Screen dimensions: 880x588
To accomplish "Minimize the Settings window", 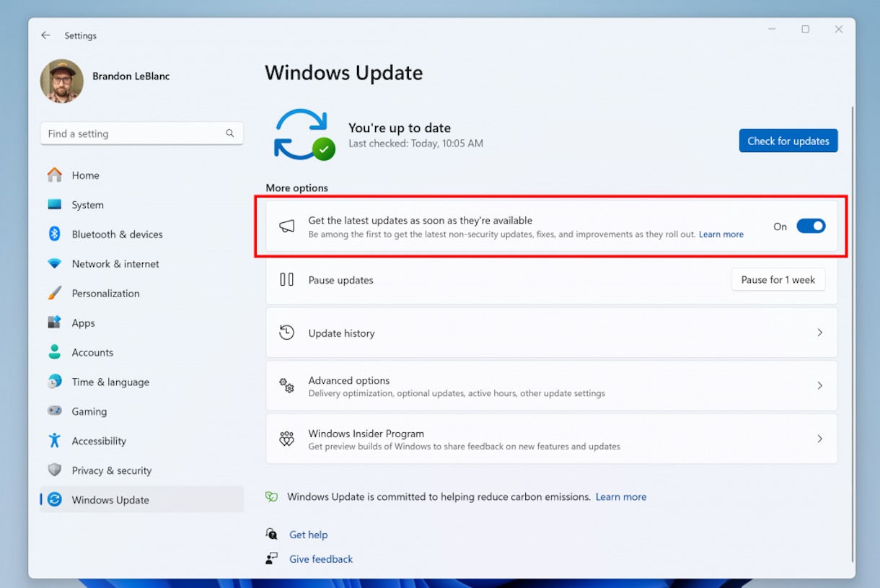I will [772, 30].
